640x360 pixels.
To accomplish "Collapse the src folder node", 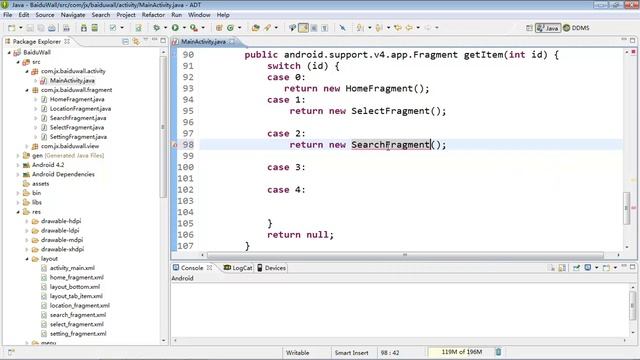I will tap(18, 62).
